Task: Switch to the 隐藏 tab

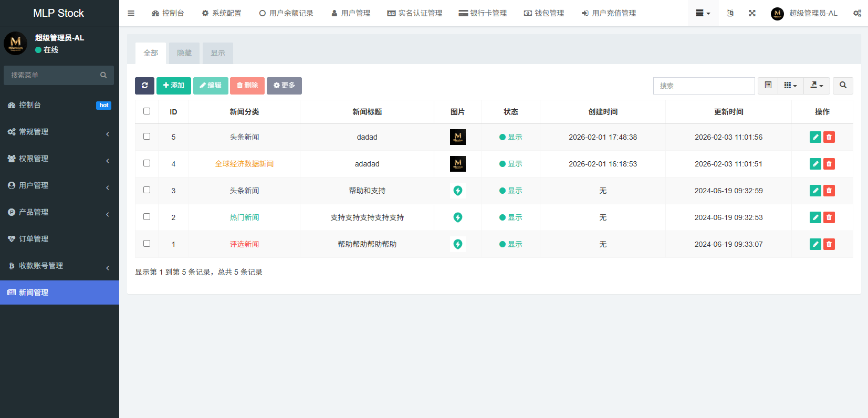Action: 184,53
